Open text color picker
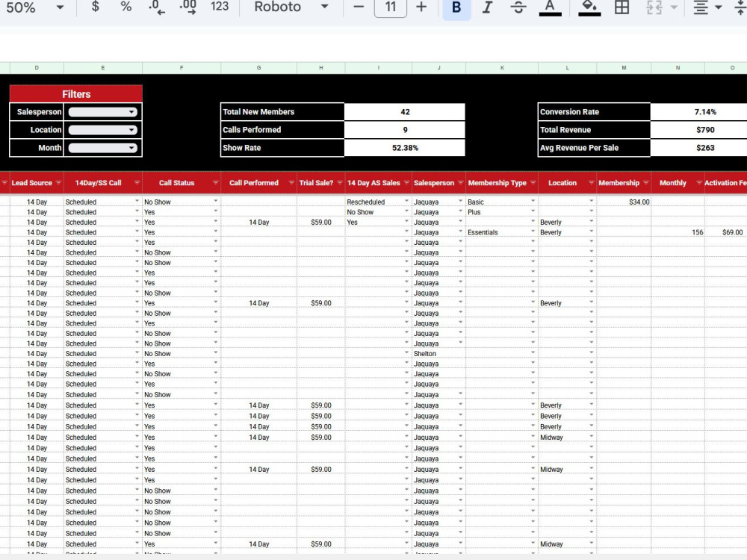This screenshot has height=560, width=747. click(x=550, y=7)
